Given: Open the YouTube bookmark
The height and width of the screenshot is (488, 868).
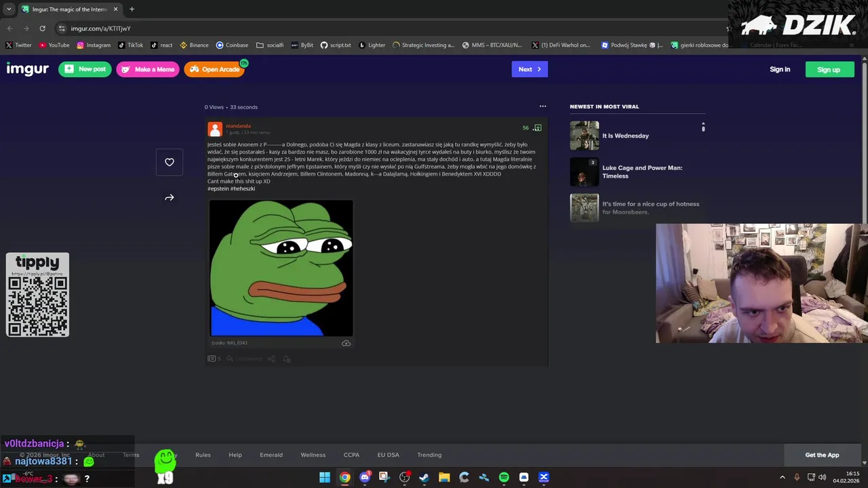Looking at the screenshot, I should [54, 45].
